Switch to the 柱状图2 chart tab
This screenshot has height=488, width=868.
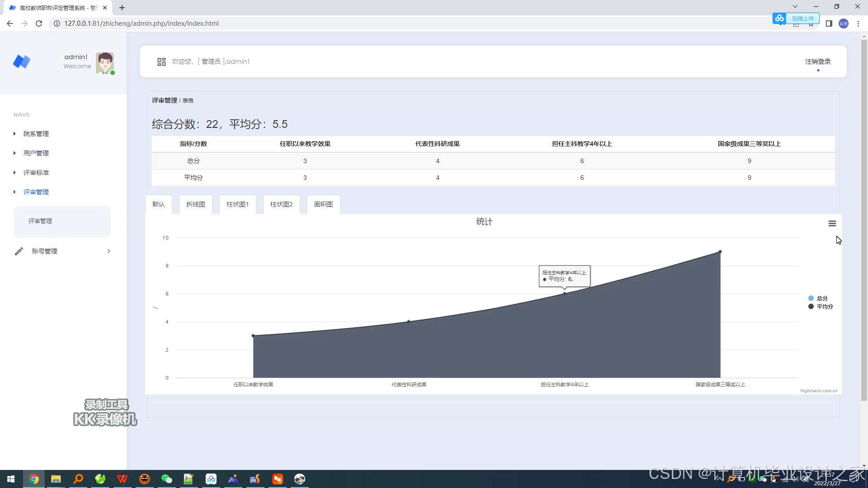click(x=281, y=204)
